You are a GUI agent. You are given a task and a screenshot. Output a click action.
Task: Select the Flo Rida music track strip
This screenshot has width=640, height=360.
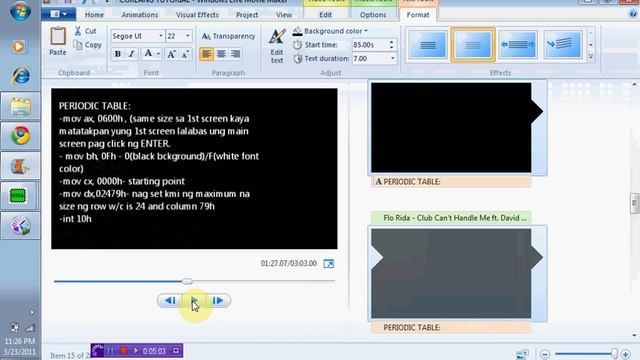coord(451,218)
